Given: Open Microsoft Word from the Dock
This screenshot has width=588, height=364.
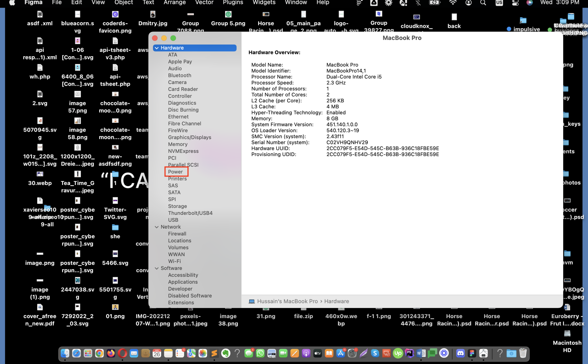Looking at the screenshot, I should click(421, 353).
